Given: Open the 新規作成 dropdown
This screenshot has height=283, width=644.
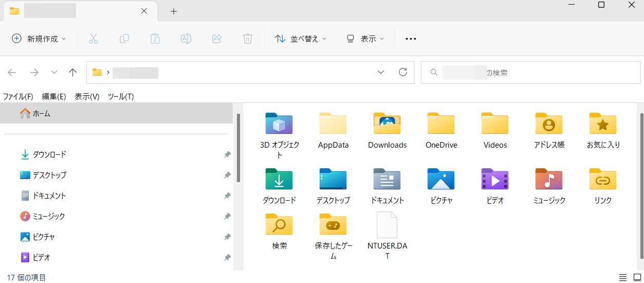Looking at the screenshot, I should 39,39.
